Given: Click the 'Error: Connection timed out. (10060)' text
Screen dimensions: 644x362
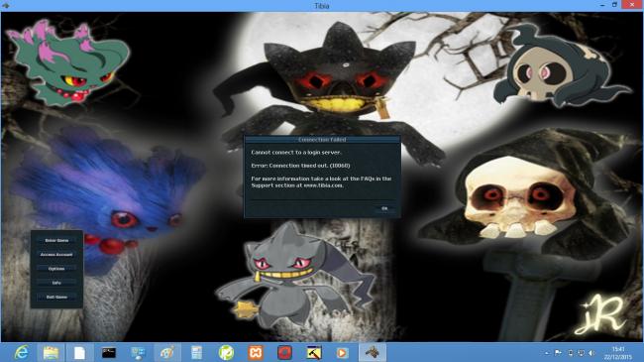Looking at the screenshot, I should 300,166.
